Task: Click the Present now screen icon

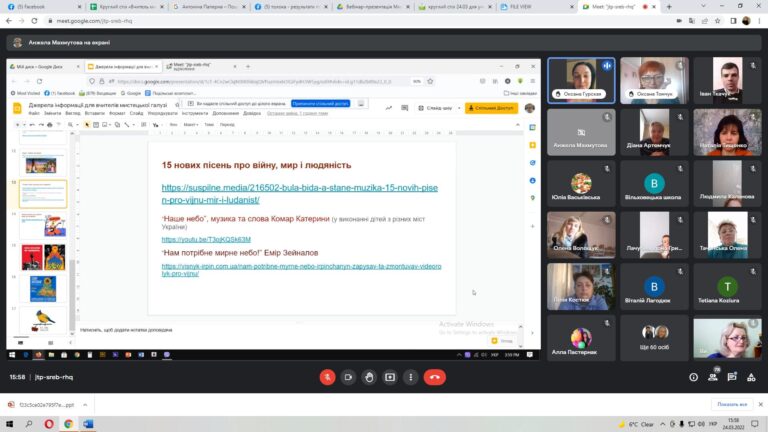Action: pyautogui.click(x=390, y=377)
